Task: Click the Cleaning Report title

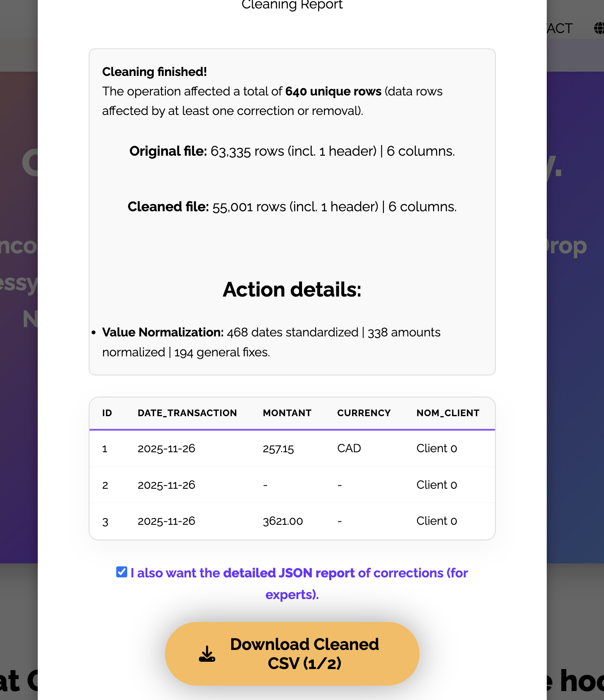Action: [292, 6]
